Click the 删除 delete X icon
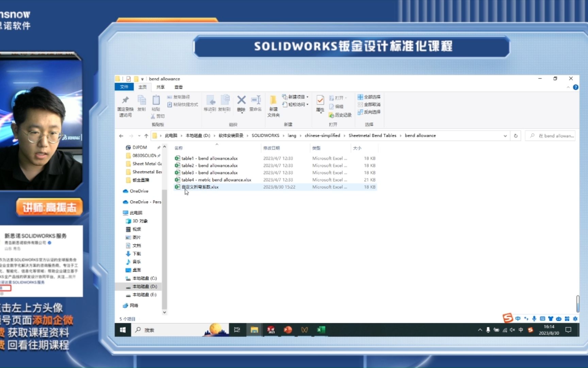This screenshot has width=588, height=368. [x=241, y=100]
